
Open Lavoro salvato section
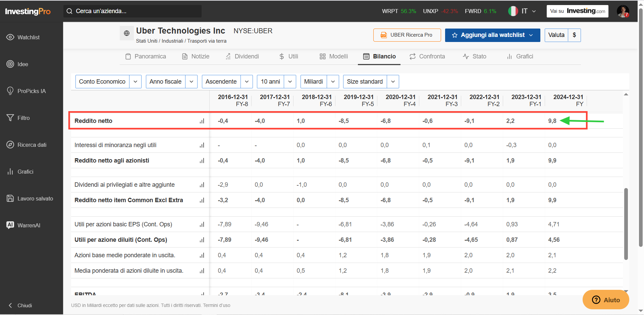pyautogui.click(x=30, y=198)
